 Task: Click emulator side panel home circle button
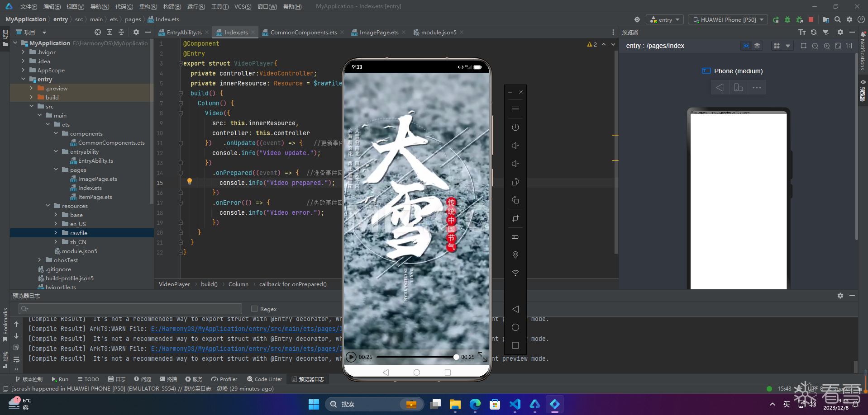coord(515,327)
